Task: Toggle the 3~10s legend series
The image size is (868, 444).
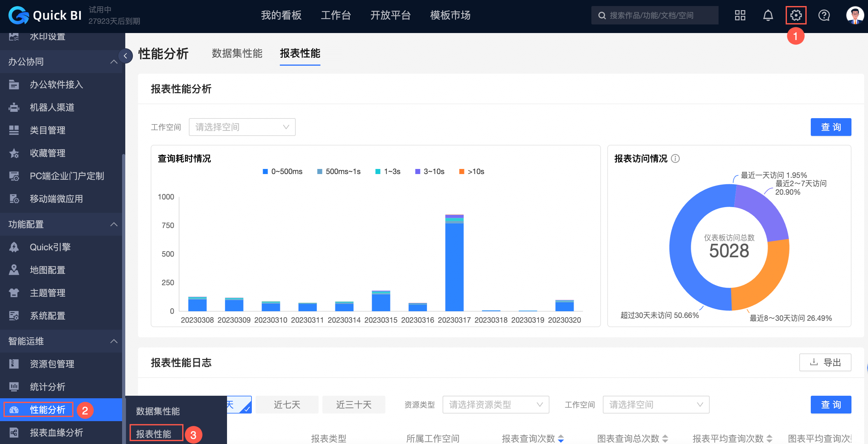Action: click(x=430, y=171)
